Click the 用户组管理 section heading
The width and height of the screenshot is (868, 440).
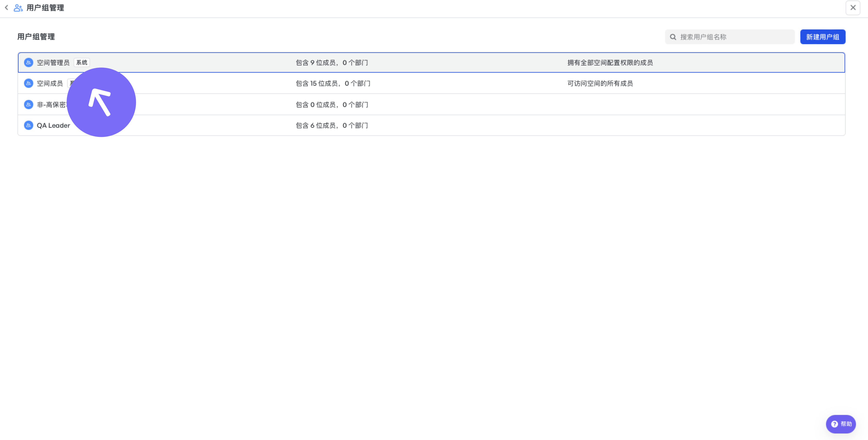pos(36,37)
